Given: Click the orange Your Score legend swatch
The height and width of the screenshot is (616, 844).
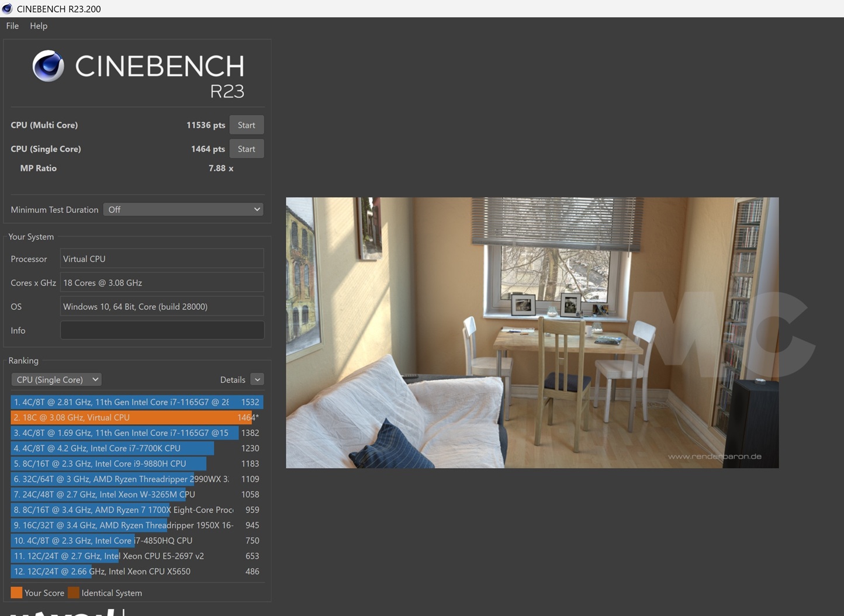Looking at the screenshot, I should point(16,593).
